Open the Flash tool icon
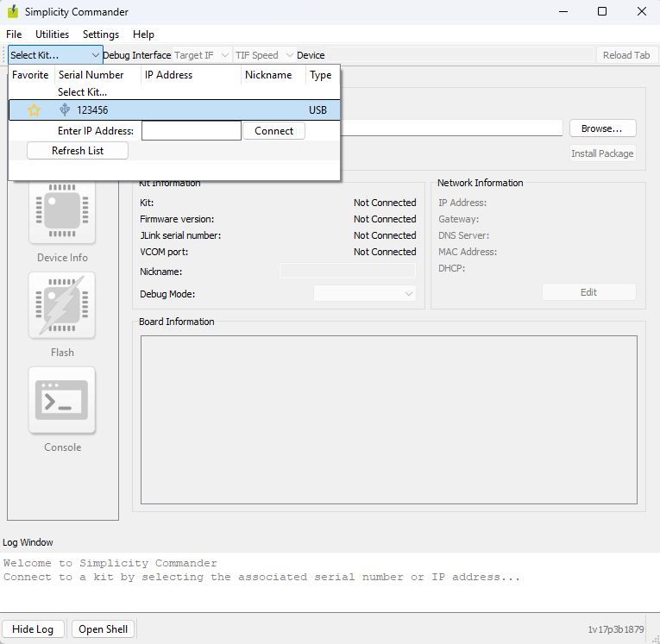Image resolution: width=660 pixels, height=644 pixels. click(62, 305)
